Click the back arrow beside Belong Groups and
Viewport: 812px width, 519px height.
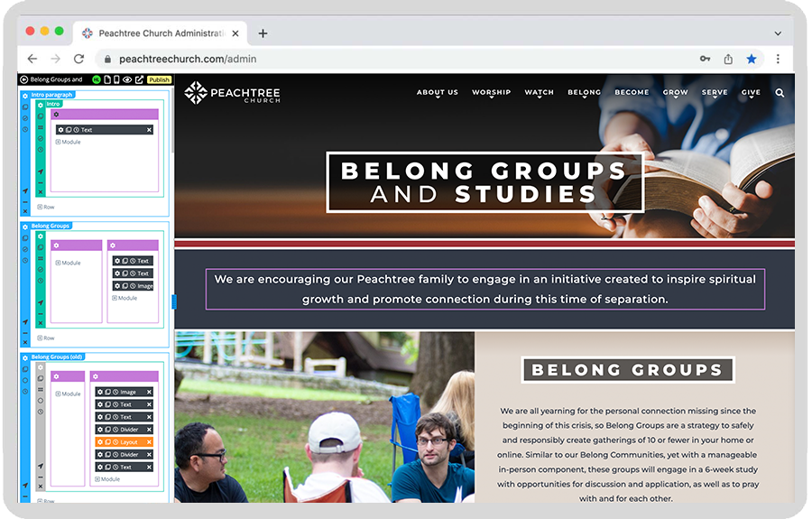tap(23, 79)
